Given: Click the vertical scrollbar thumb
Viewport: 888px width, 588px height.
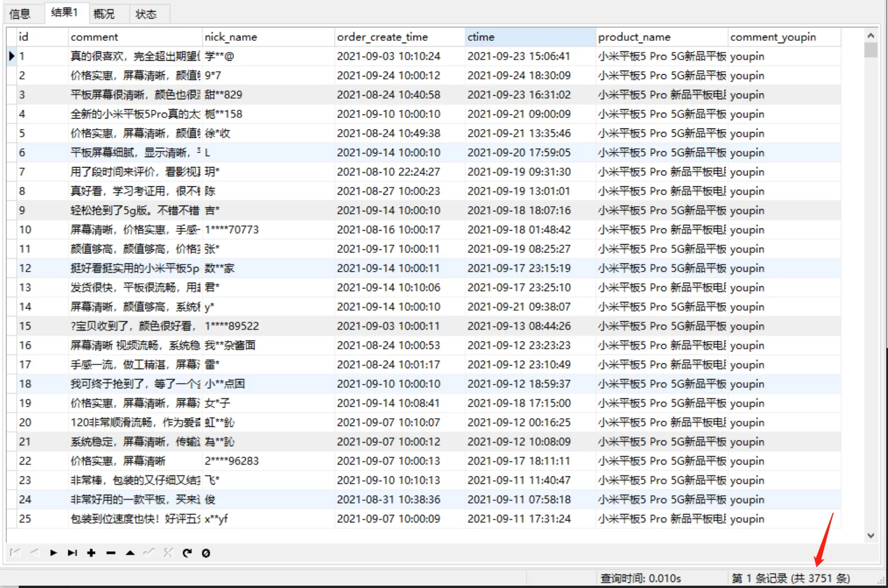Looking at the screenshot, I should [870, 50].
